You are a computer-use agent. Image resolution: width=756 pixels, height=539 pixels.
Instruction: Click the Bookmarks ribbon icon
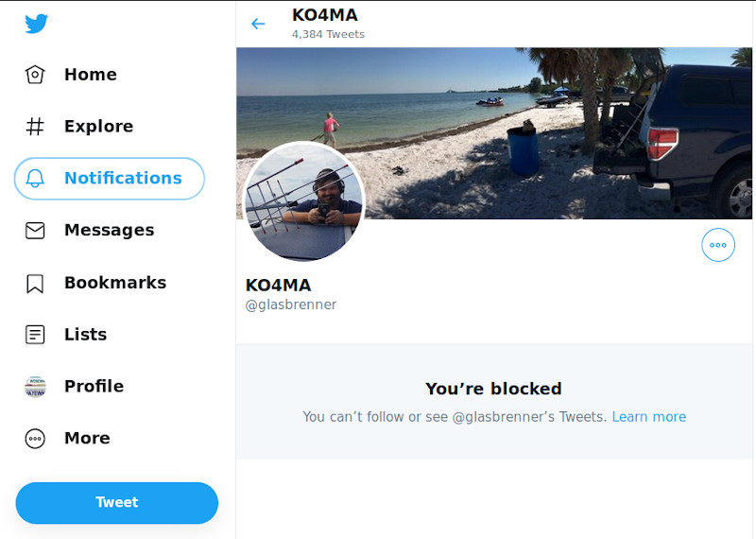pos(35,283)
